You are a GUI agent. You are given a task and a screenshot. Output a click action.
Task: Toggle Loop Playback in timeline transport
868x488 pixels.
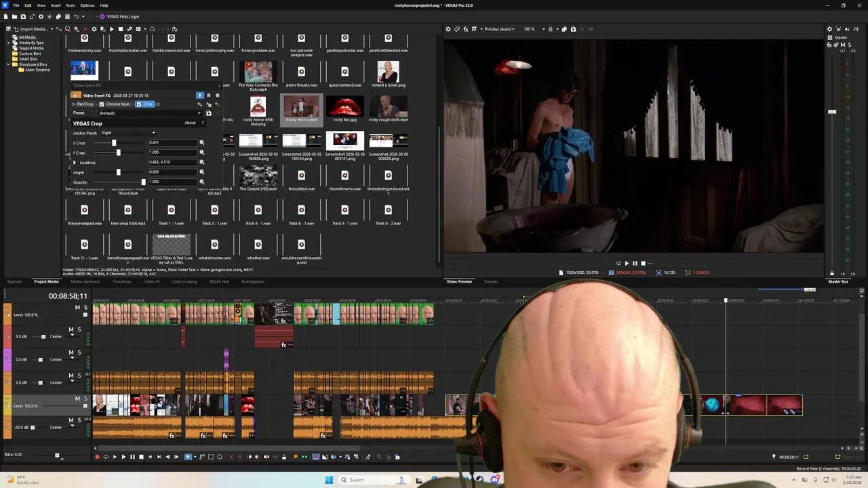tap(106, 457)
